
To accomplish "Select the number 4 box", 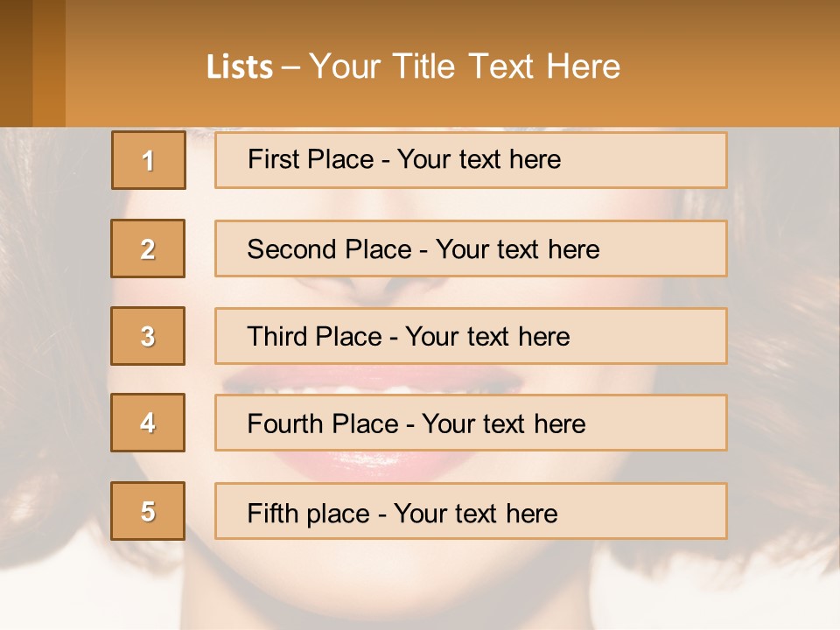I will [148, 423].
